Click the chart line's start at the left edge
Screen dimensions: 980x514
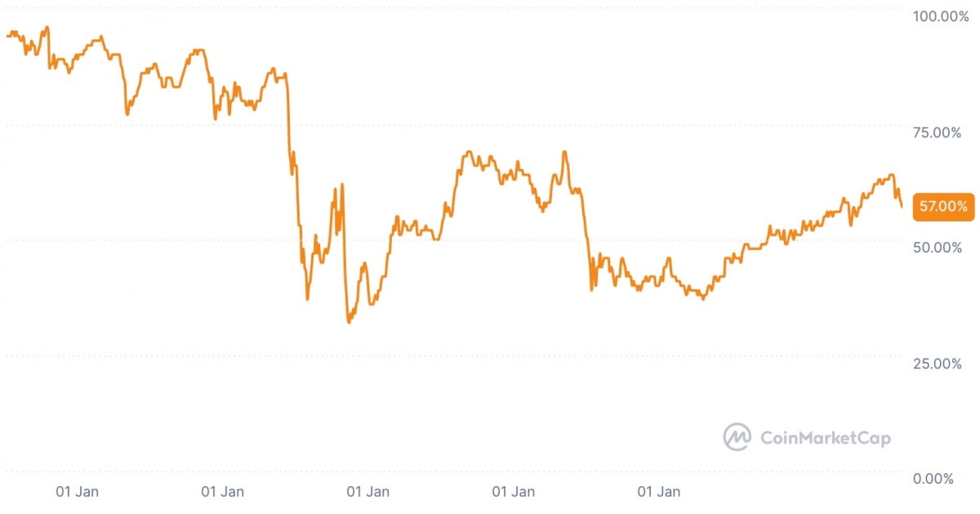pyautogui.click(x=7, y=36)
